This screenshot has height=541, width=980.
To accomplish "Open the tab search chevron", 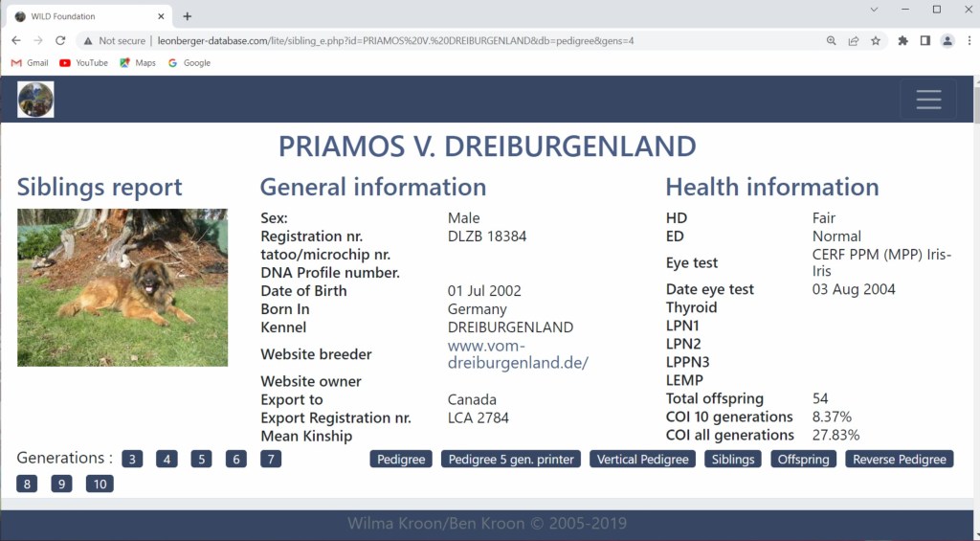I will pyautogui.click(x=874, y=10).
